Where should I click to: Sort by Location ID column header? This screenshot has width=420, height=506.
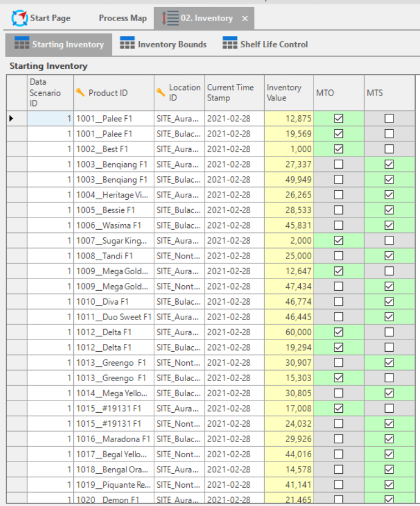coord(179,93)
